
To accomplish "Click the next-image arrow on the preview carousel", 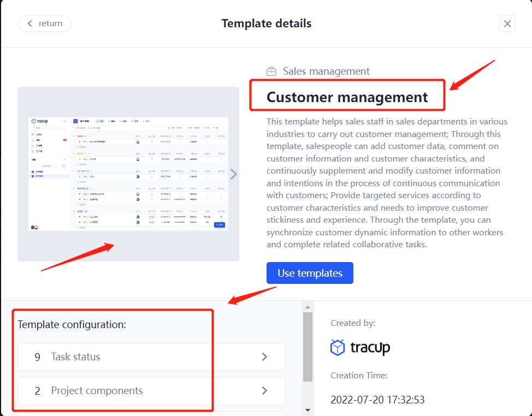I will 234,174.
